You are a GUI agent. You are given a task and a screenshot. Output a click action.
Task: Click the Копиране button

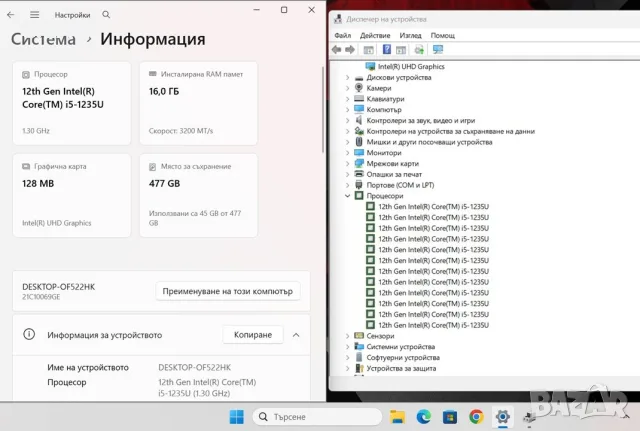(253, 335)
